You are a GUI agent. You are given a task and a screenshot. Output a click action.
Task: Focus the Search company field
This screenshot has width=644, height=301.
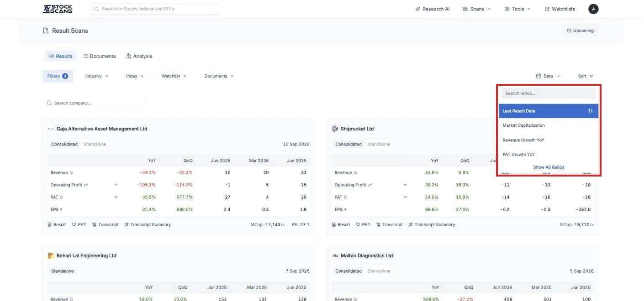click(94, 103)
